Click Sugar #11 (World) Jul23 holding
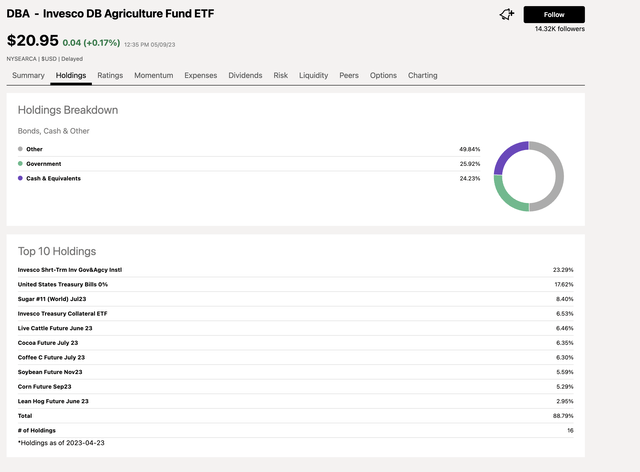Image resolution: width=640 pixels, height=472 pixels. click(x=52, y=299)
